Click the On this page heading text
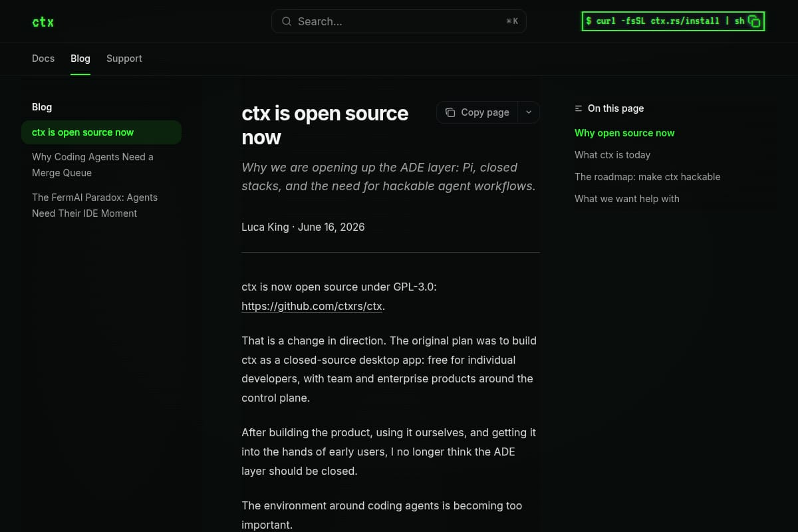 (616, 108)
